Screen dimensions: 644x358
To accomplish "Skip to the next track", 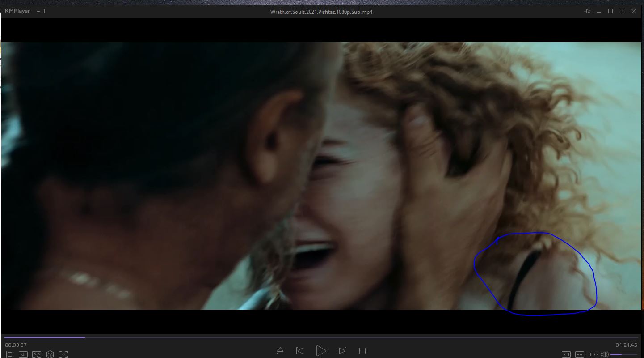I will point(342,351).
